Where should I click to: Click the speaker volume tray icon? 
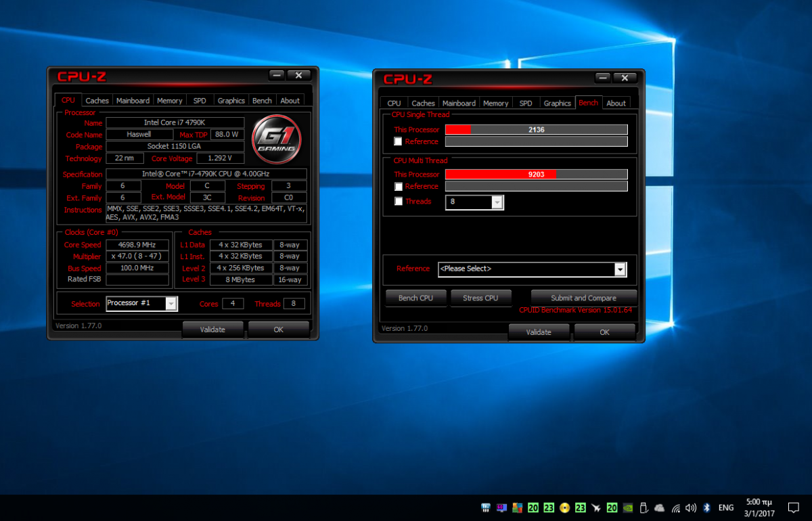coord(691,507)
